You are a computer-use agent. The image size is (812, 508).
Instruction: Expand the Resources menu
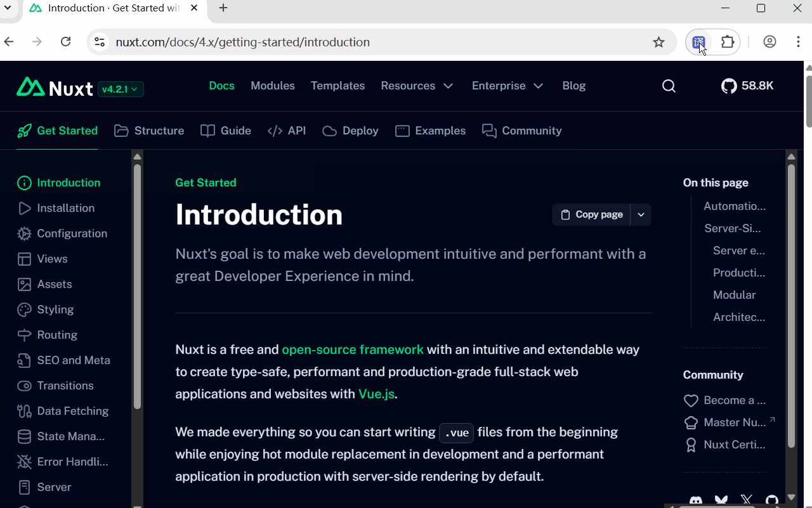coord(417,86)
